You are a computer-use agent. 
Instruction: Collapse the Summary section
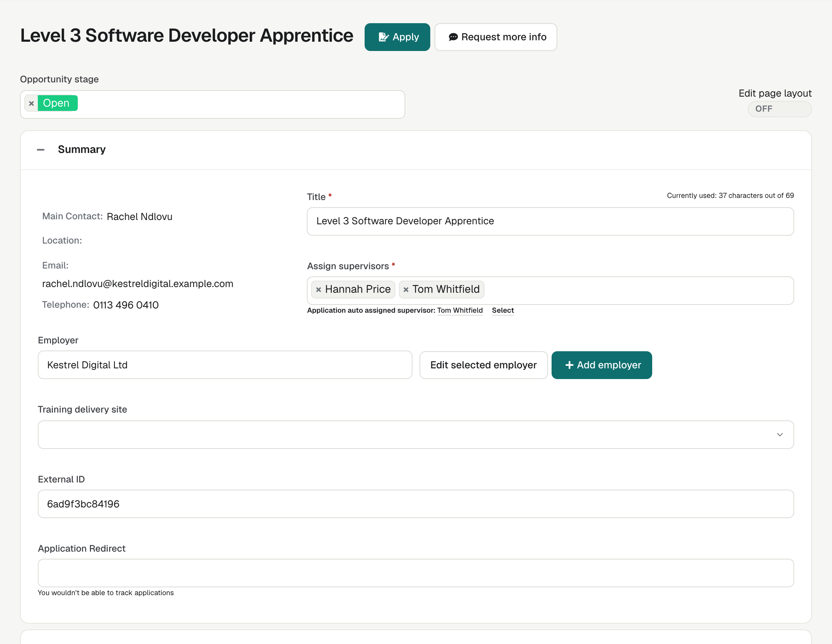click(41, 150)
